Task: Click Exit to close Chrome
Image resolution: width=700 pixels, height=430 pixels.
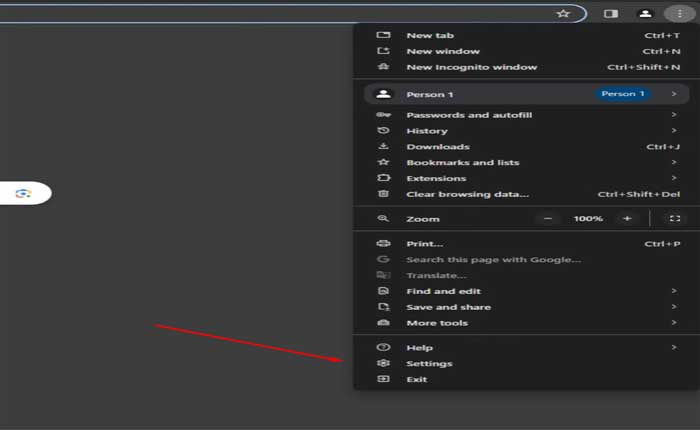Action: (x=416, y=379)
